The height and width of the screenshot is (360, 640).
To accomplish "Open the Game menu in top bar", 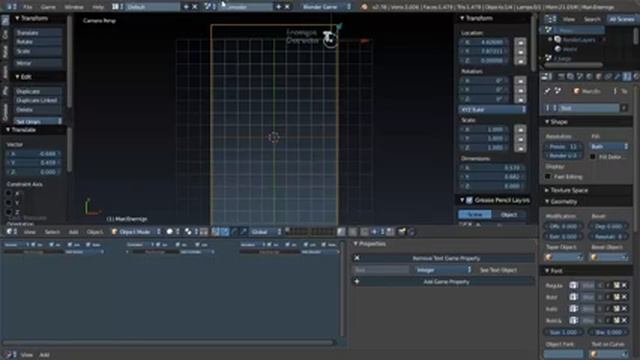I will [x=48, y=7].
